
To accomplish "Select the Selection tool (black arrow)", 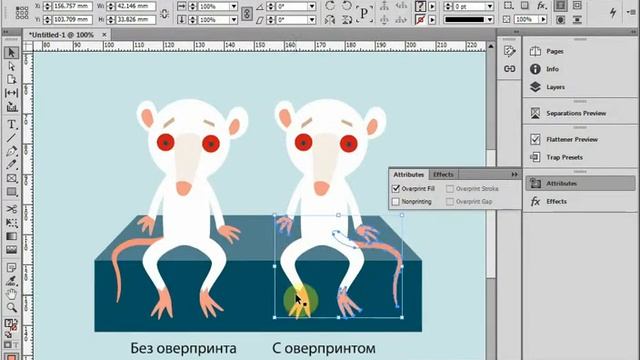I will click(11, 53).
